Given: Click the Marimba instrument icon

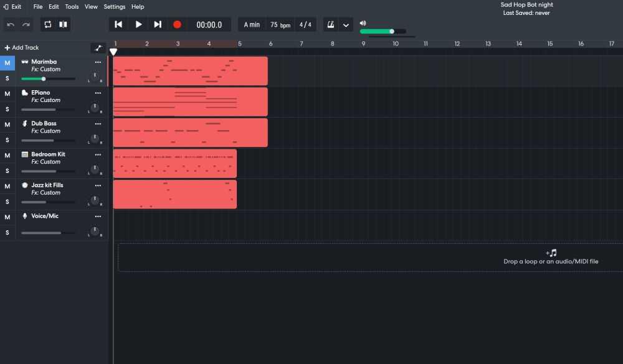Looking at the screenshot, I should (x=25, y=62).
